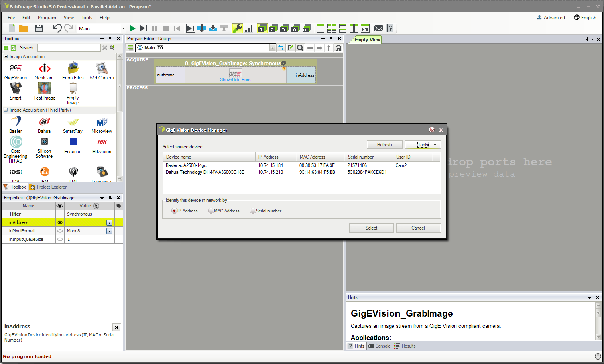Navigate back with the left arrow icon
Screen dimensions: 604x364
[310, 48]
